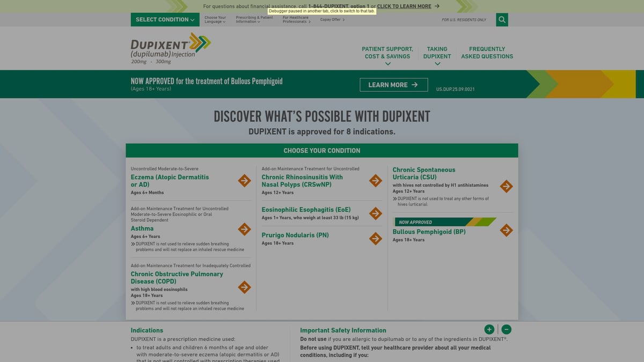Click the arrow icon for Chronic Rhinosinusitis

pyautogui.click(x=376, y=181)
